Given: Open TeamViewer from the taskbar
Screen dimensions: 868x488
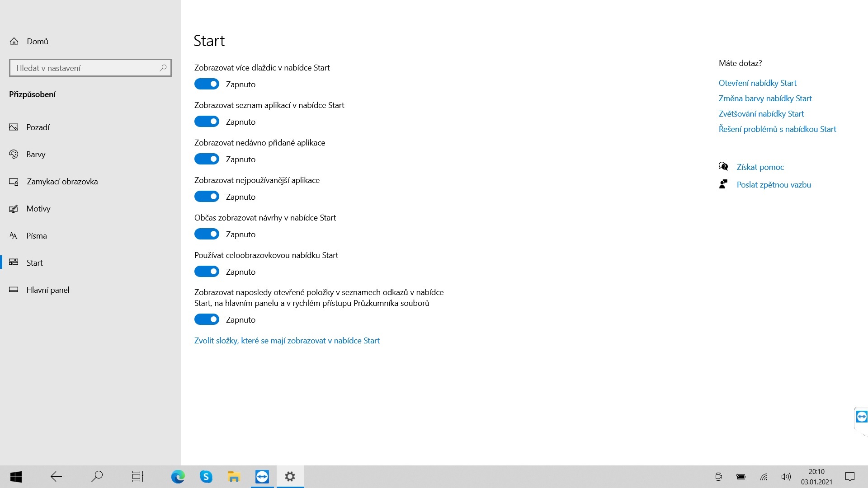Looking at the screenshot, I should pyautogui.click(x=262, y=476).
